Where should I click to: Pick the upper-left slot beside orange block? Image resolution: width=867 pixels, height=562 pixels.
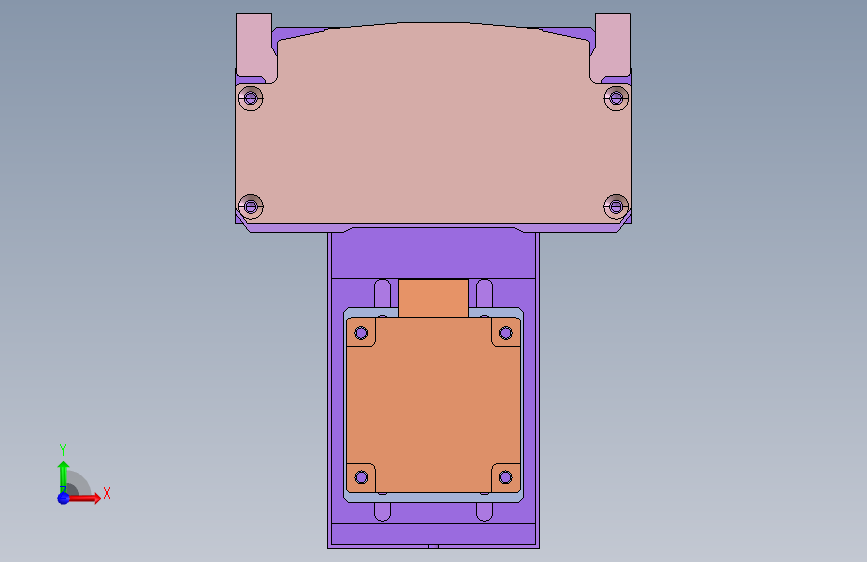coord(382,294)
